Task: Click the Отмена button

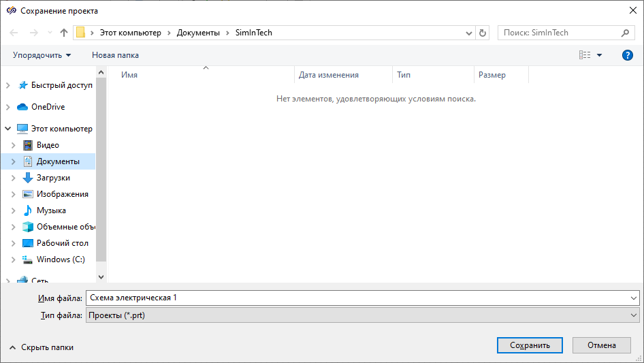Action: click(x=602, y=345)
